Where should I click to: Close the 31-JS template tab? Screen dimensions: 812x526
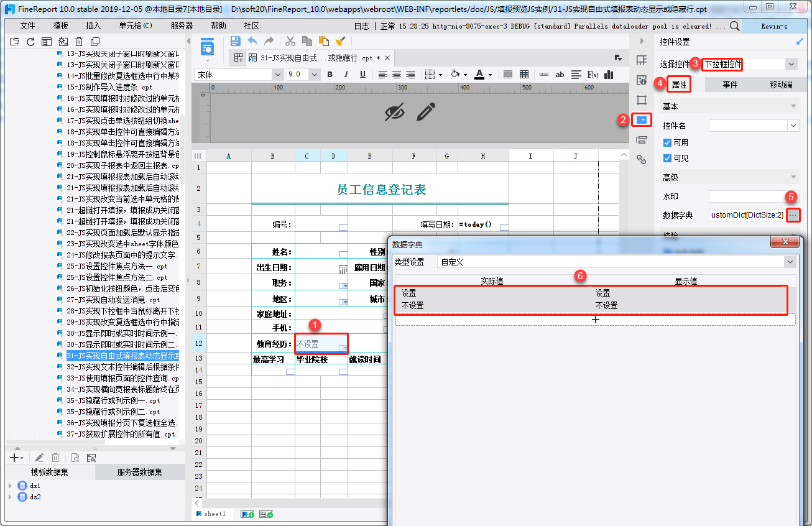tap(387, 58)
